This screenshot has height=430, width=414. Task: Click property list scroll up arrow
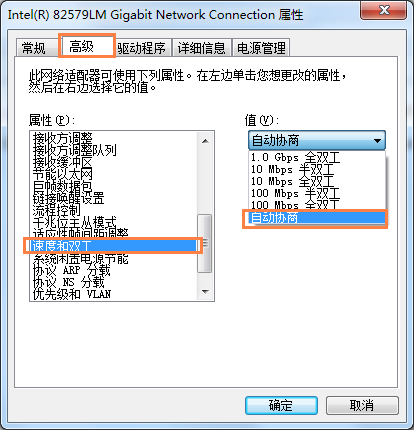coord(205,141)
